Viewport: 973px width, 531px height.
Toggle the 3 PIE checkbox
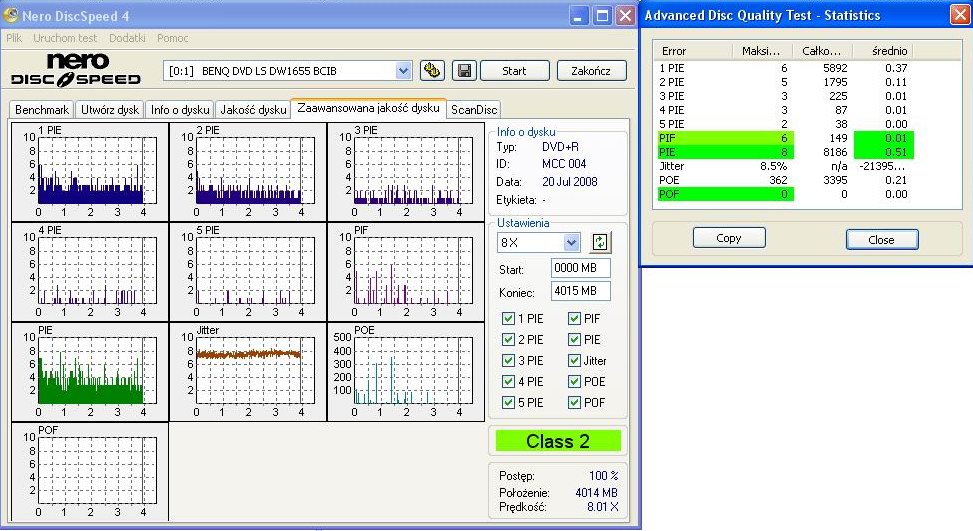[x=508, y=361]
